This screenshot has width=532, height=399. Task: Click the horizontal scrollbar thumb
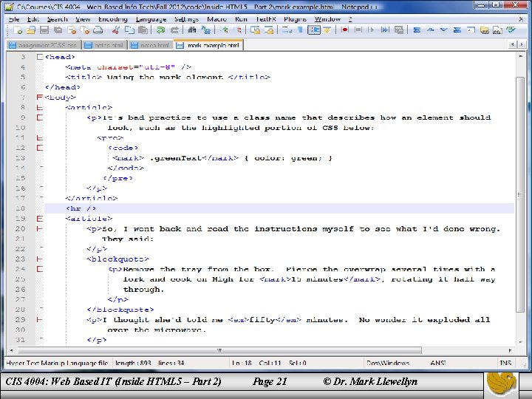(219, 350)
